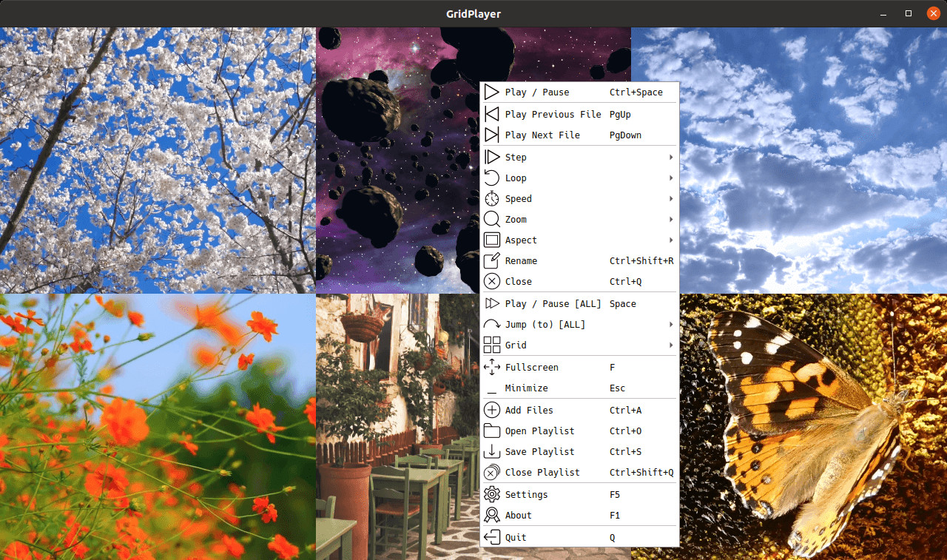Expand the Step submenu arrow
This screenshot has height=560, width=947.
click(671, 157)
